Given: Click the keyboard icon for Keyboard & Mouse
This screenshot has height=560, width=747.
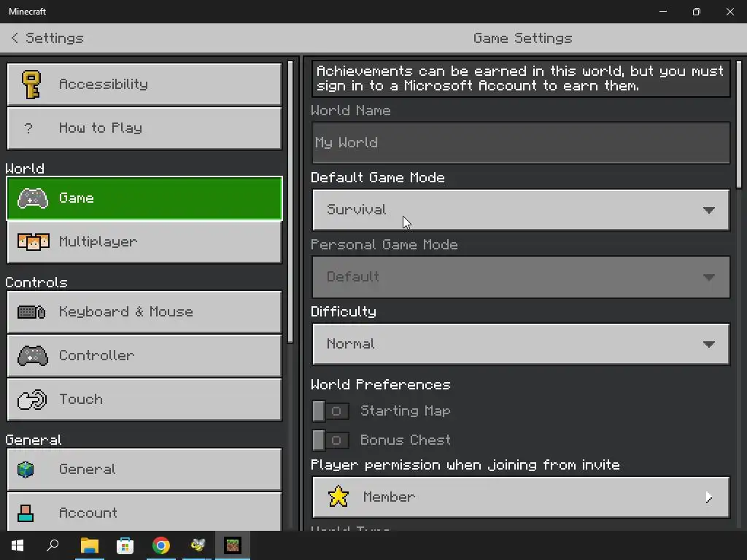Looking at the screenshot, I should tap(31, 312).
